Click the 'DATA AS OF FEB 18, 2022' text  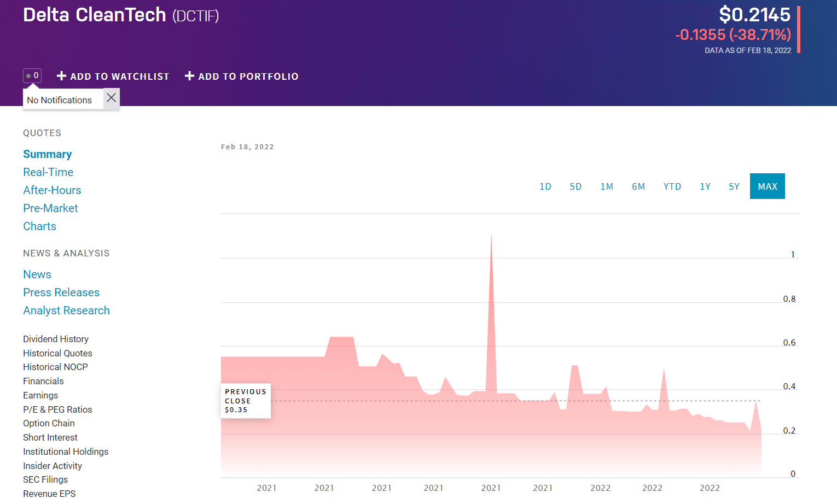pyautogui.click(x=748, y=50)
